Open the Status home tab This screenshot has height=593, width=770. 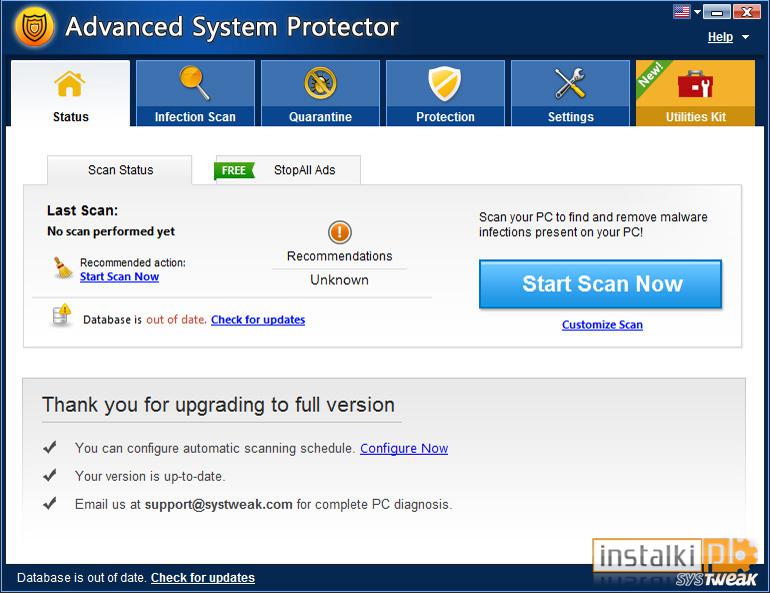pos(70,93)
